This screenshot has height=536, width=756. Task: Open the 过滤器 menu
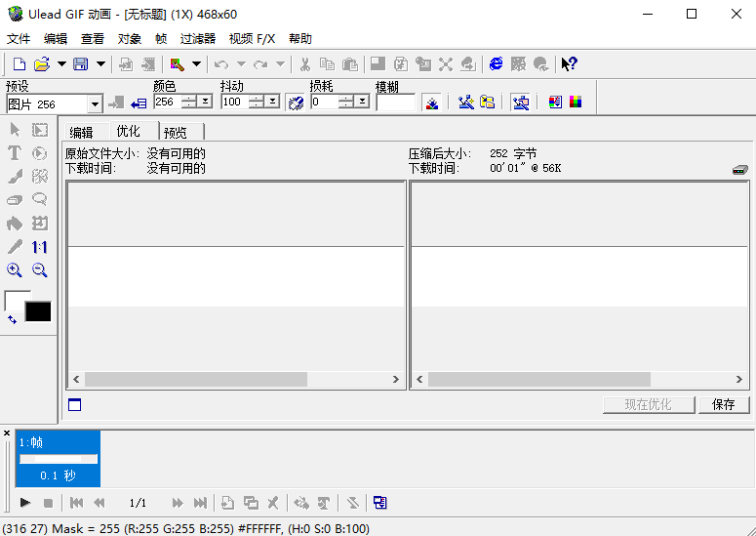[198, 39]
